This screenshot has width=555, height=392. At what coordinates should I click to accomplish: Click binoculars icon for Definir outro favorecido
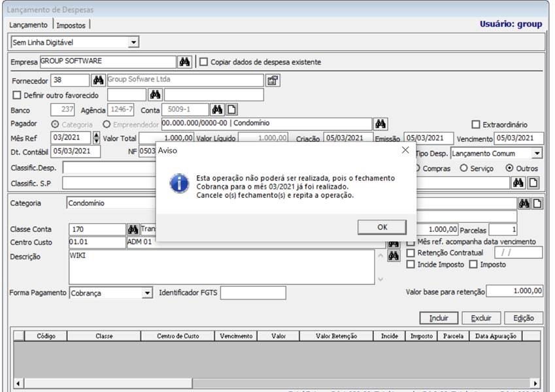coord(155,95)
